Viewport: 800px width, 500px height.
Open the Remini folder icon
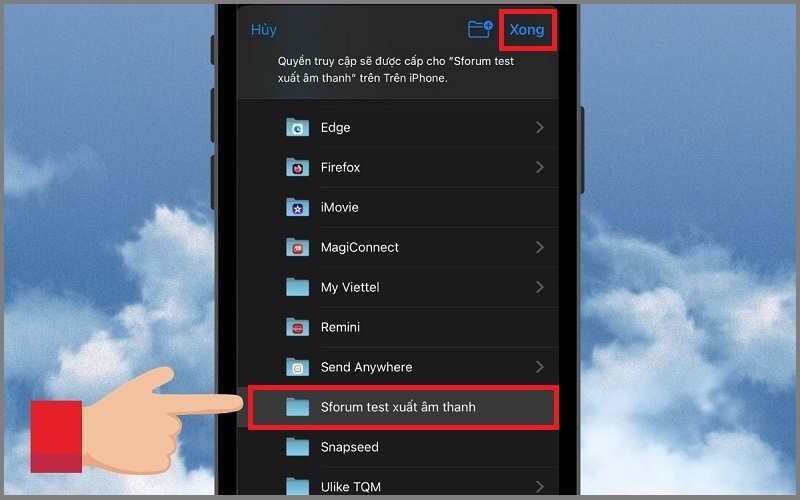click(x=297, y=327)
